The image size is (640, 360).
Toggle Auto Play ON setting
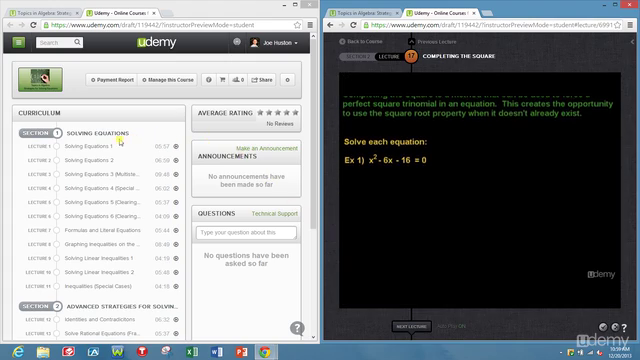(451, 326)
